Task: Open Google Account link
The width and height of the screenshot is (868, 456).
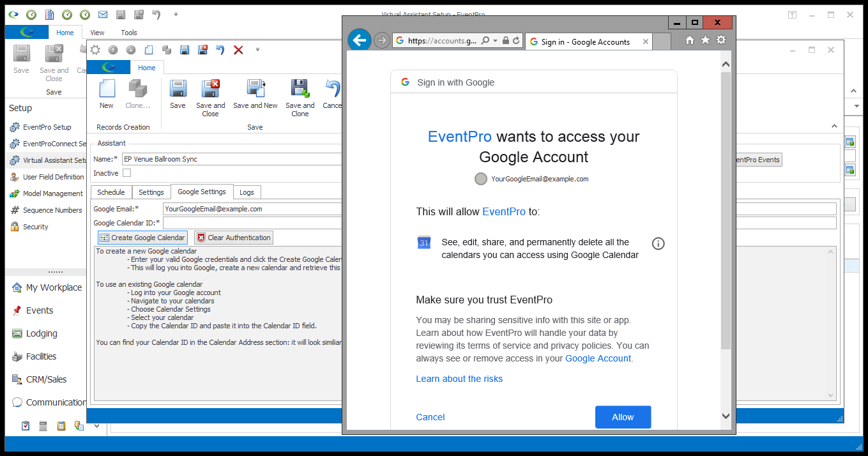Action: pos(598,358)
